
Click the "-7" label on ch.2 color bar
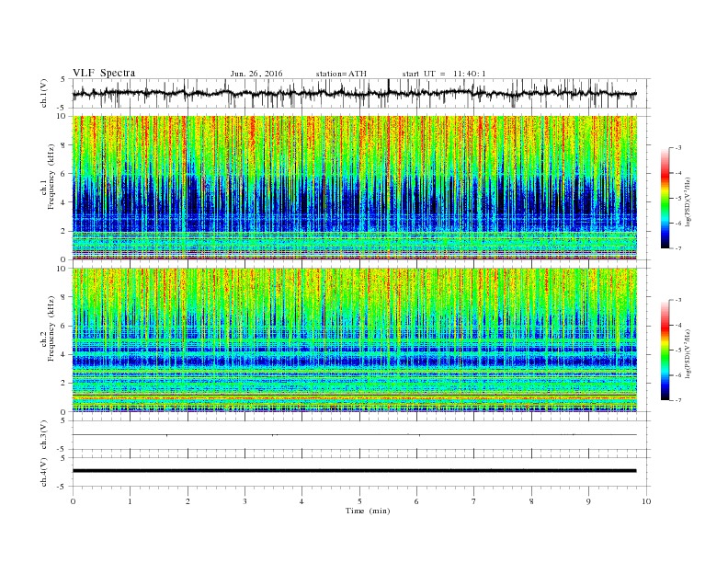tap(678, 400)
